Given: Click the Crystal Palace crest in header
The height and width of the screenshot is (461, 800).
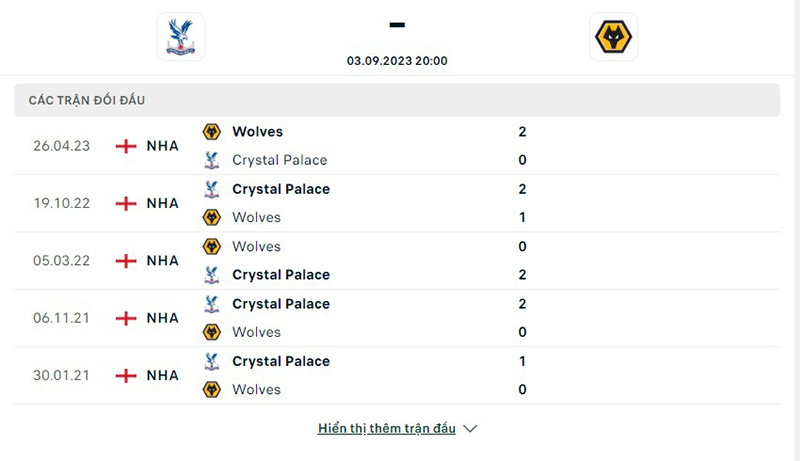Looking at the screenshot, I should [180, 37].
